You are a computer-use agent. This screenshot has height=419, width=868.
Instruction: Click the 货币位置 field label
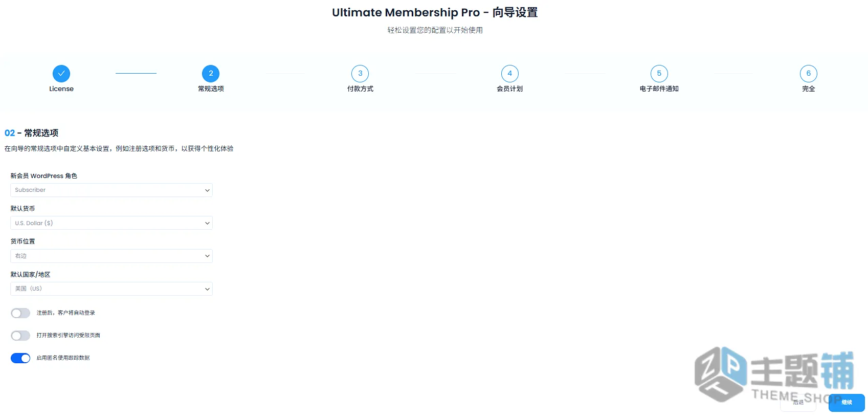click(x=23, y=241)
